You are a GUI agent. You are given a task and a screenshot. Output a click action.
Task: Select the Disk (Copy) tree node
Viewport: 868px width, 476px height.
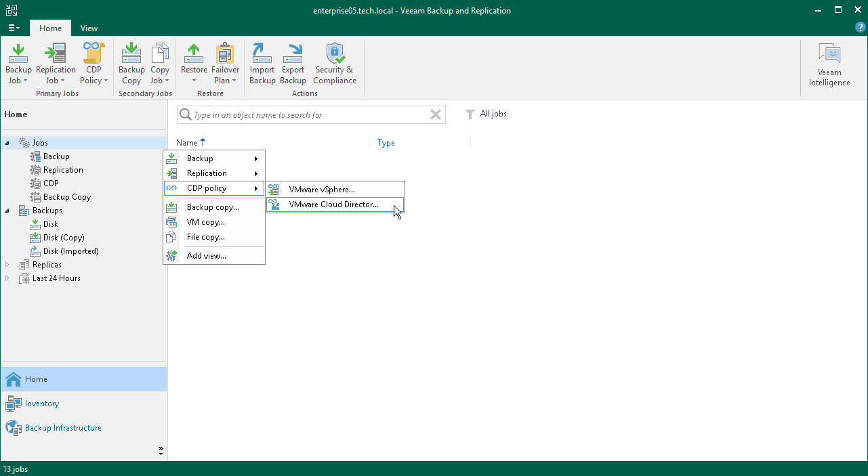64,238
